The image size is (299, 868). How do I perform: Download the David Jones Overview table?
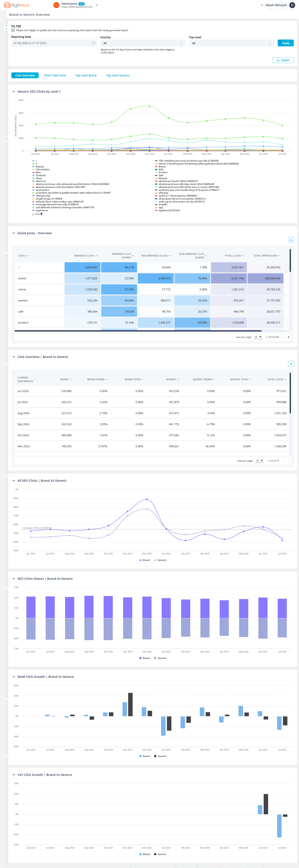[x=291, y=240]
